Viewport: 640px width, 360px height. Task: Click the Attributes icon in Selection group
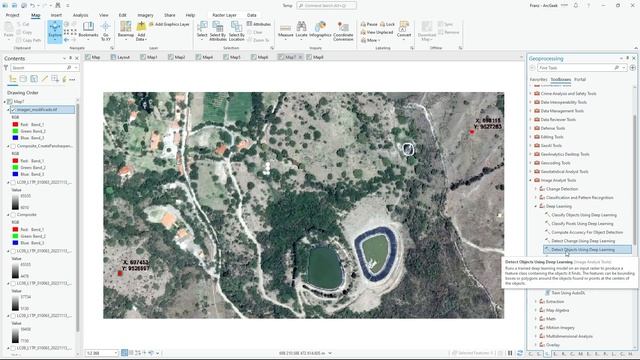click(x=249, y=24)
